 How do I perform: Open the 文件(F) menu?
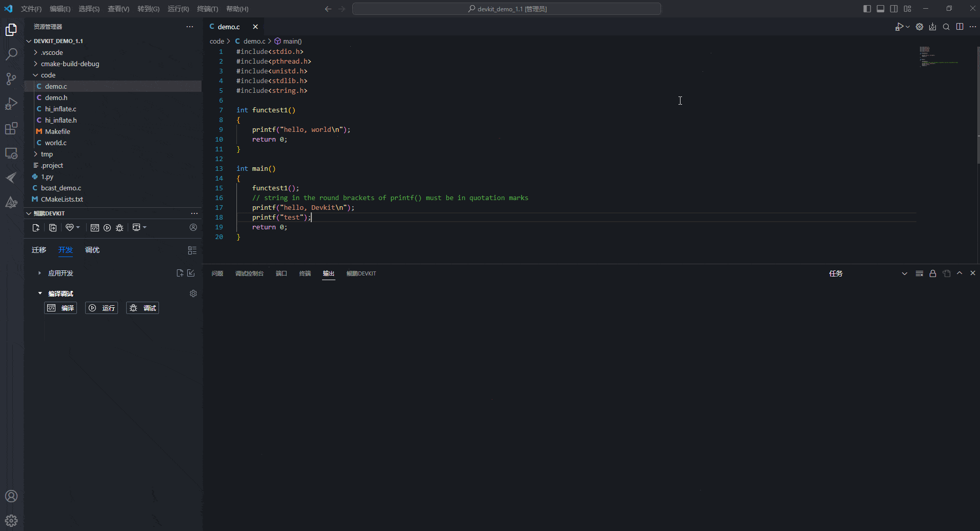coord(31,9)
